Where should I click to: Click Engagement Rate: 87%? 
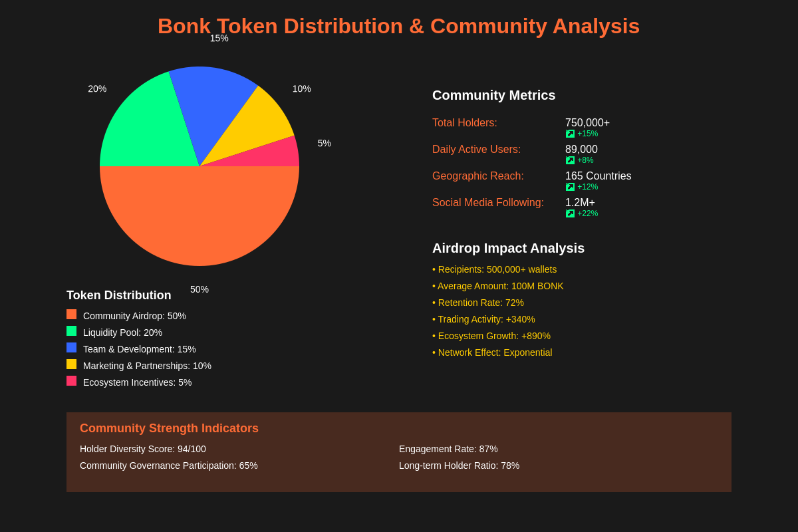click(448, 449)
